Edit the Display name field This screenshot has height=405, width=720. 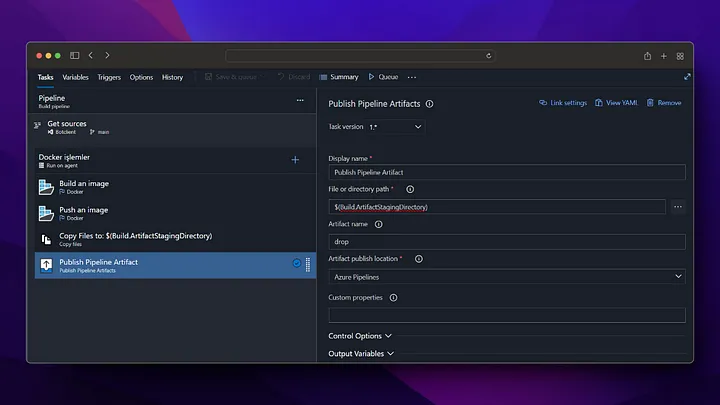[x=507, y=172]
